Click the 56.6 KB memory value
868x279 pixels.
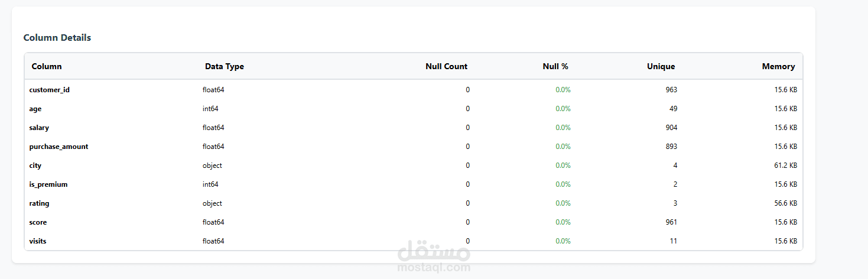point(785,203)
